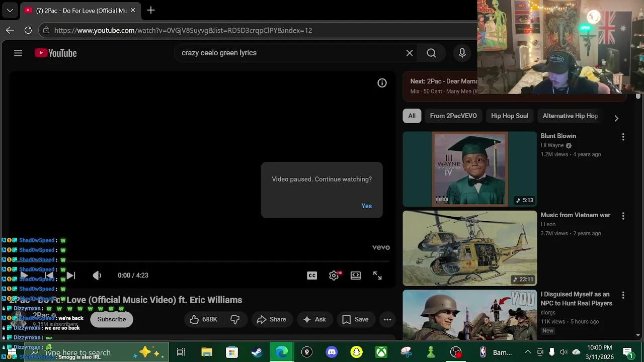Select the All filter chip
The image size is (644, 362).
[412, 116]
